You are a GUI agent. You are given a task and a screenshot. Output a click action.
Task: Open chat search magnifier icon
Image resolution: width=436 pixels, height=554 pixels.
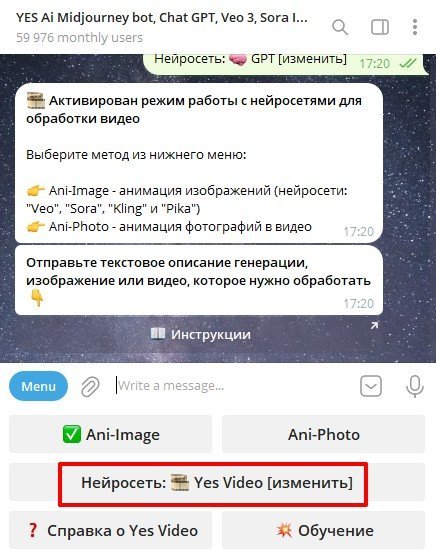(340, 27)
